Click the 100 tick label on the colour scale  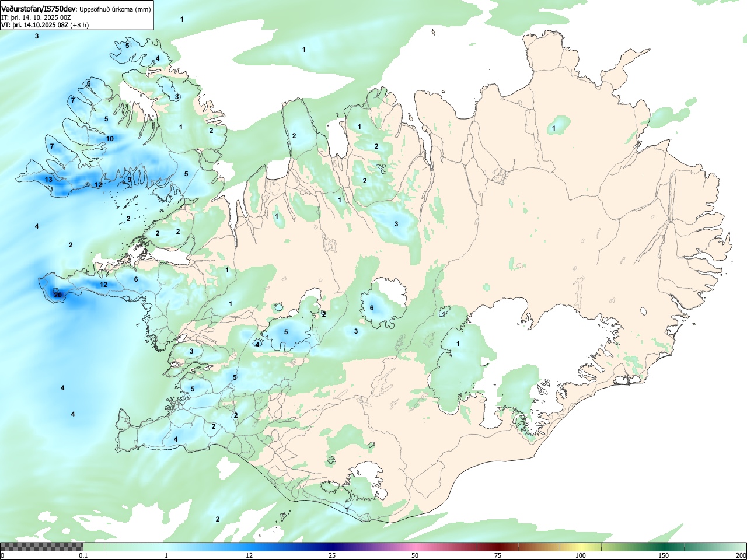(x=581, y=555)
